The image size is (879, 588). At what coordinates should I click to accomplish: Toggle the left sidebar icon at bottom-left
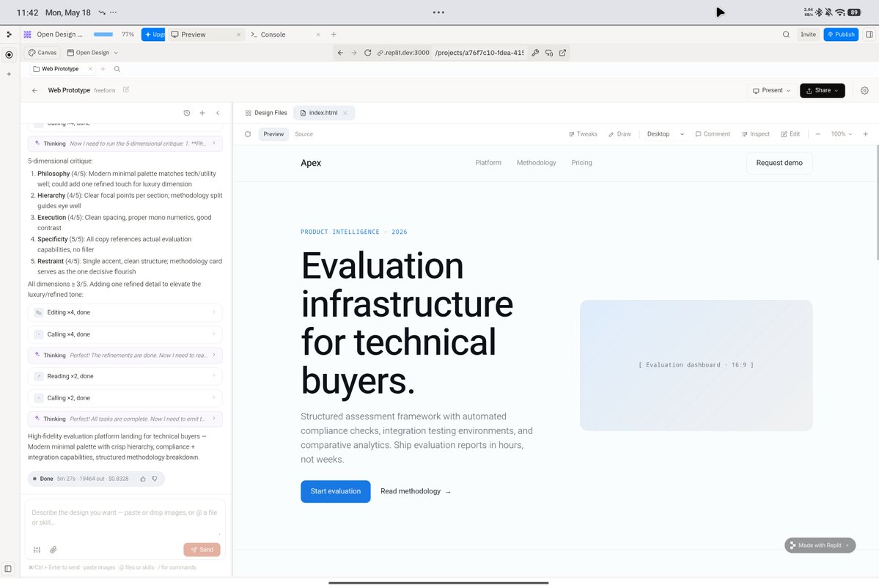click(8, 568)
